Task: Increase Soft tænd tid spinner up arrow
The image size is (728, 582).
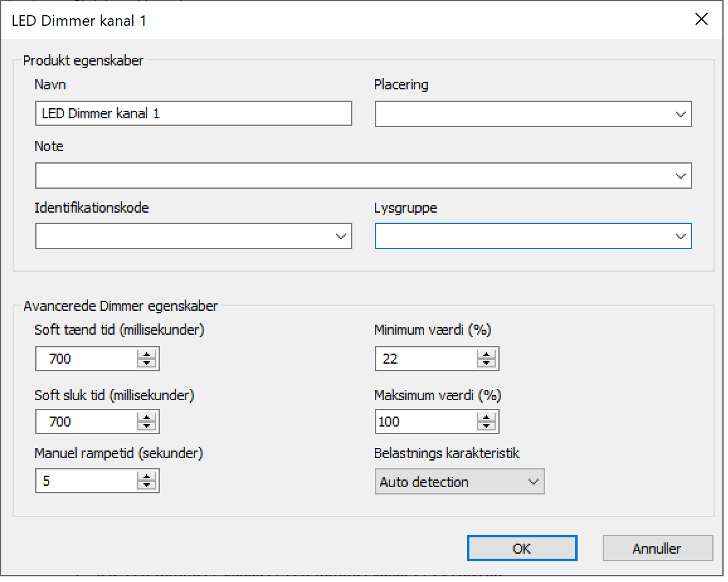Action: click(x=147, y=355)
